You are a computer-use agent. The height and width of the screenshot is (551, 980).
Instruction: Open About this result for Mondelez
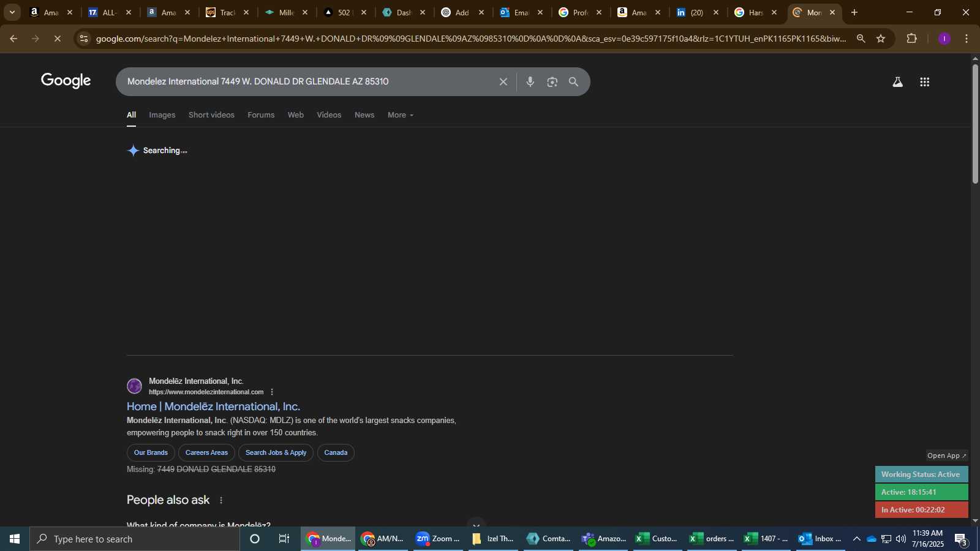point(272,392)
